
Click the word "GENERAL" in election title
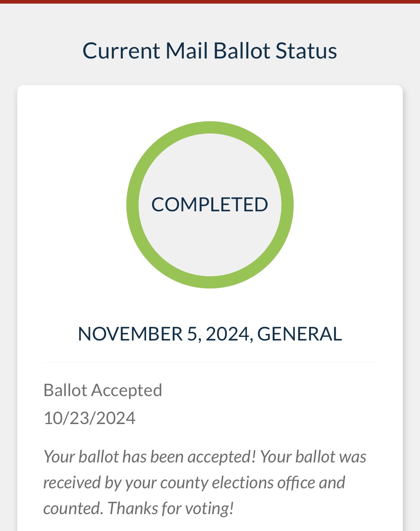pos(299,334)
